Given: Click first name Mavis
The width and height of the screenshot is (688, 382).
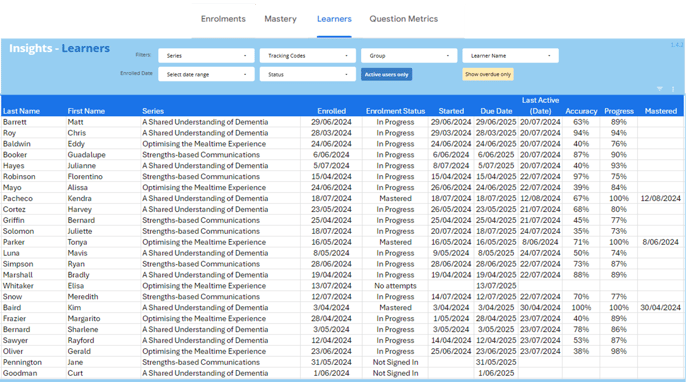Looking at the screenshot, I should (x=77, y=253).
